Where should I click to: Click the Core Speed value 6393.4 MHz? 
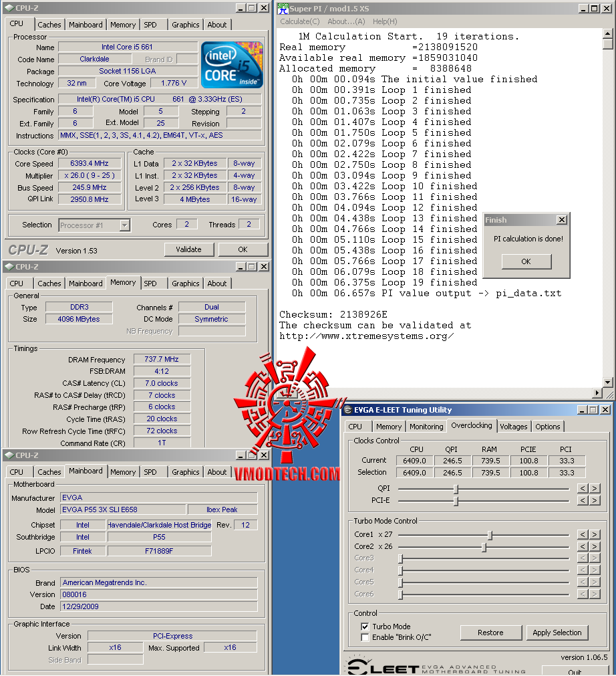point(90,163)
